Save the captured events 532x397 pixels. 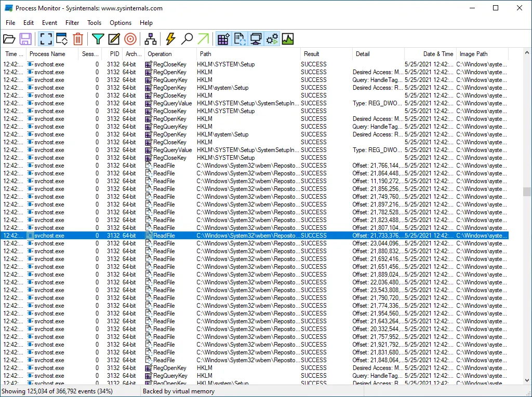click(x=26, y=38)
